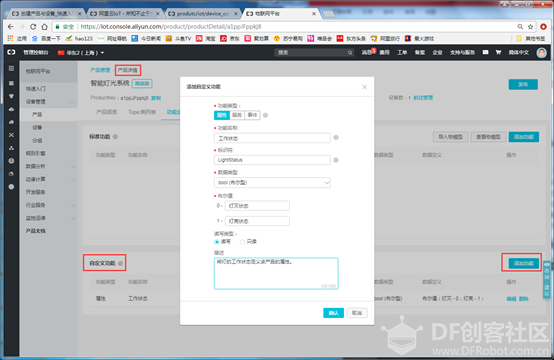Open the 产品 item in the sidebar
The image size is (554, 360).
[37, 114]
